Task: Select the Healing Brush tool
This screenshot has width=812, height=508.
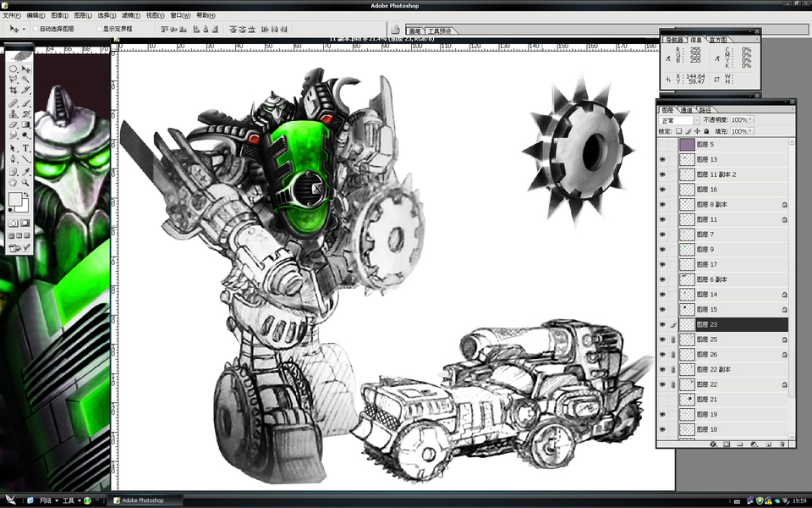Action: 14,103
